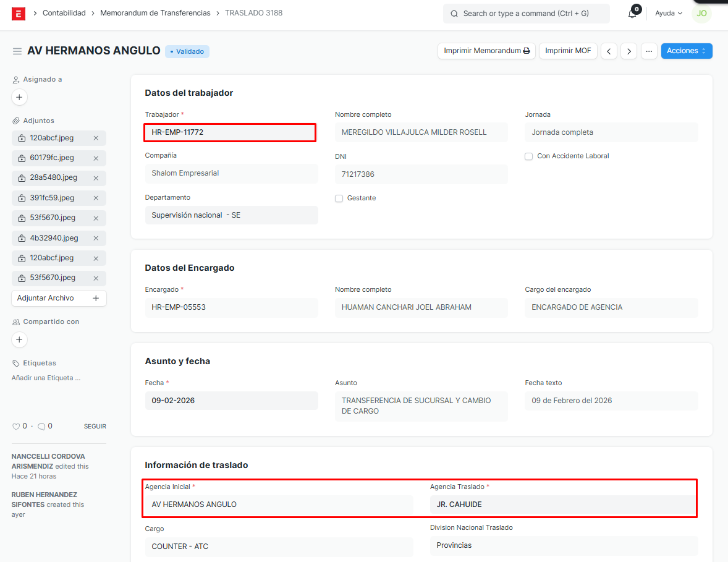This screenshot has width=728, height=562.
Task: Click the plus under Compartido con
Action: click(x=19, y=339)
